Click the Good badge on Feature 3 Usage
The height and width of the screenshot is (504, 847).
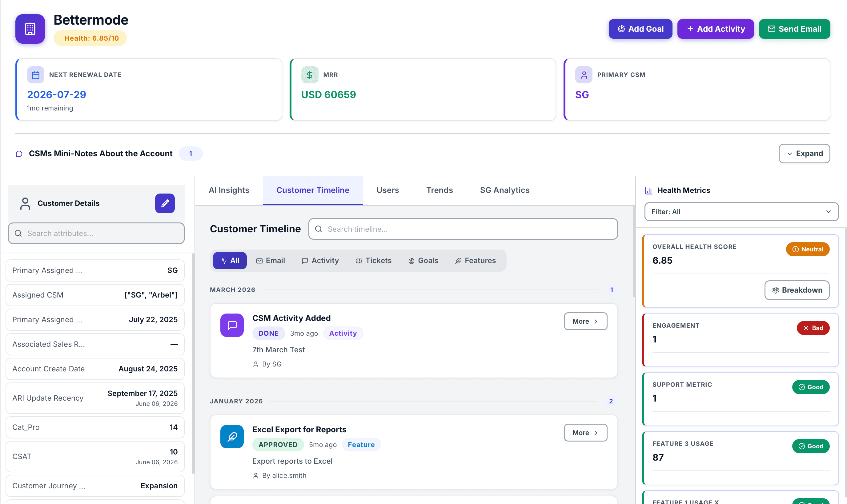811,446
